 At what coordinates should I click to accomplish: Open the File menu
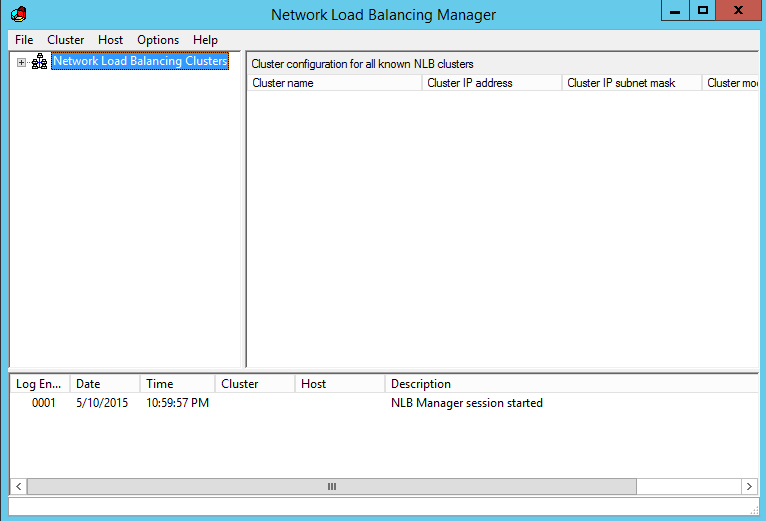[24, 40]
